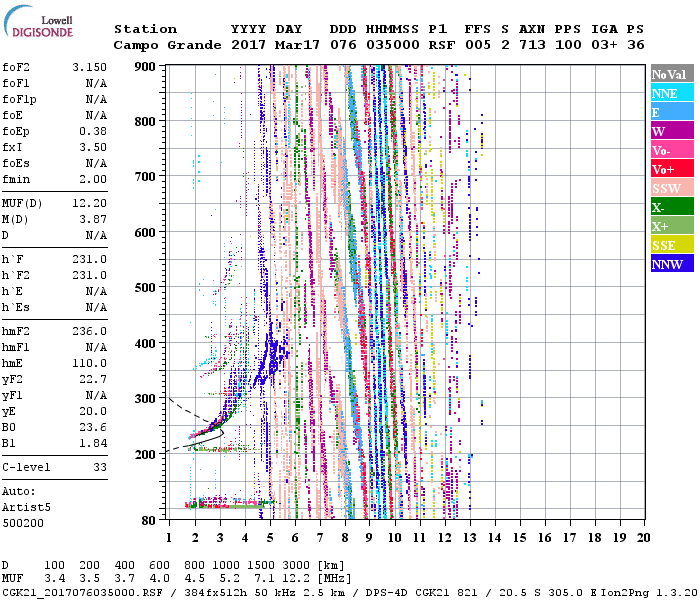700x600 pixels.
Task: Click the 15 MHz frequency axis label
Action: [520, 538]
